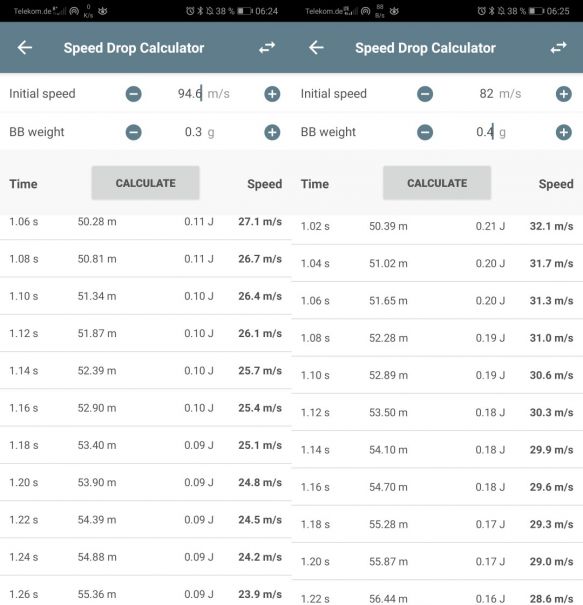
Task: Increase the 94.6 m/s initial speed with plus
Action: click(272, 94)
